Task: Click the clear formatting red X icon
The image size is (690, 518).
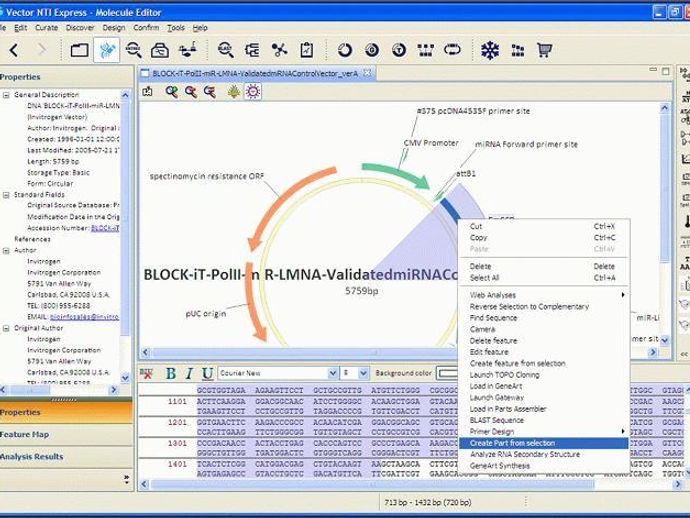Action: pos(146,374)
